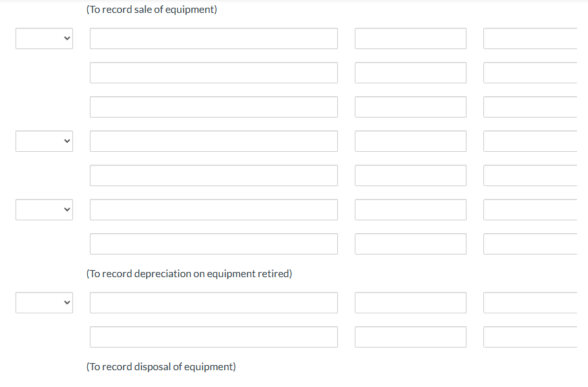Select the account field below the depreciation note
588x387 pixels.
[213, 302]
